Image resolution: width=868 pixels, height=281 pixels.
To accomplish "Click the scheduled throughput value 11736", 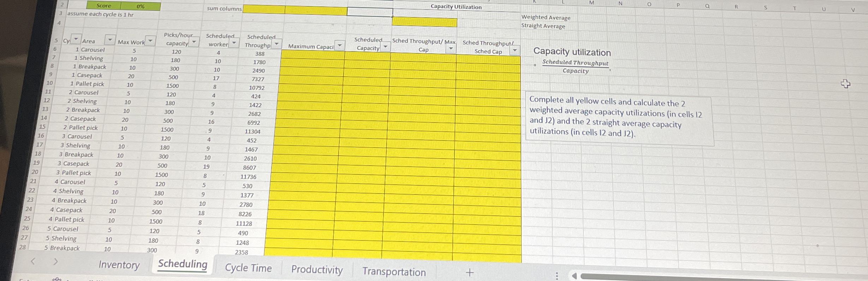I will (x=248, y=177).
